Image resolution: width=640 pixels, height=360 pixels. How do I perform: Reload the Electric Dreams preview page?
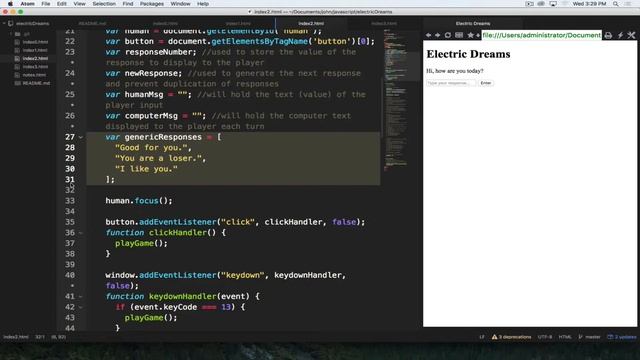[448, 36]
